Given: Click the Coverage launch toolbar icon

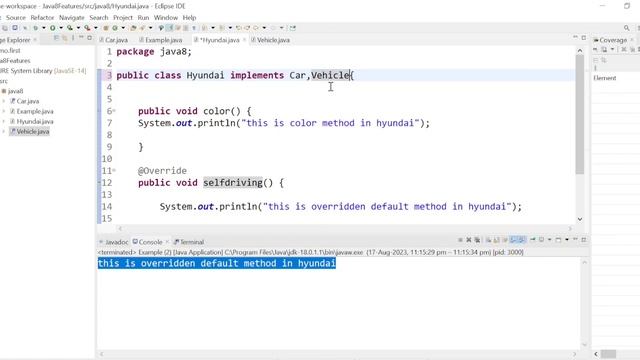Looking at the screenshot, I should coord(70,28).
